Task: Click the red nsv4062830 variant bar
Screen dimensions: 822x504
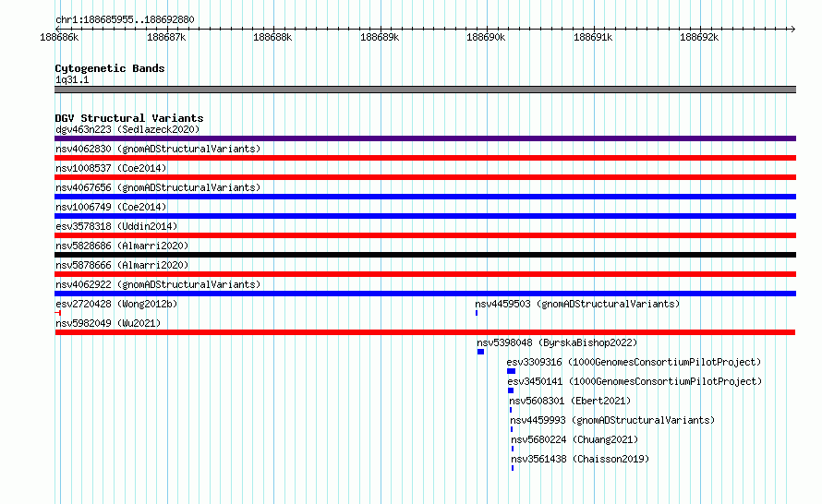Action: pyautogui.click(x=425, y=158)
